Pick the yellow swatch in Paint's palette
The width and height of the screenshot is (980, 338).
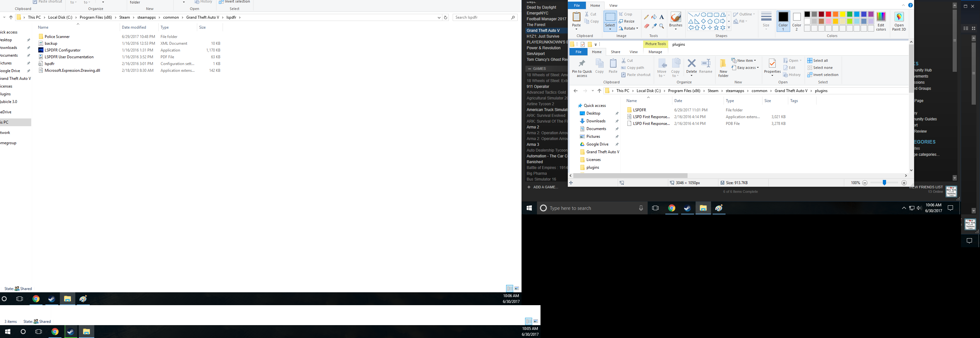(843, 14)
